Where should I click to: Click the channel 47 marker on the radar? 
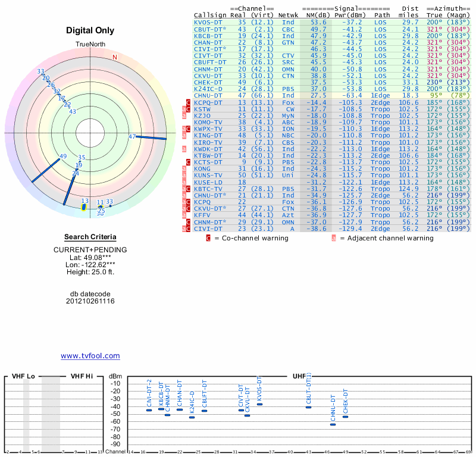tap(133, 136)
